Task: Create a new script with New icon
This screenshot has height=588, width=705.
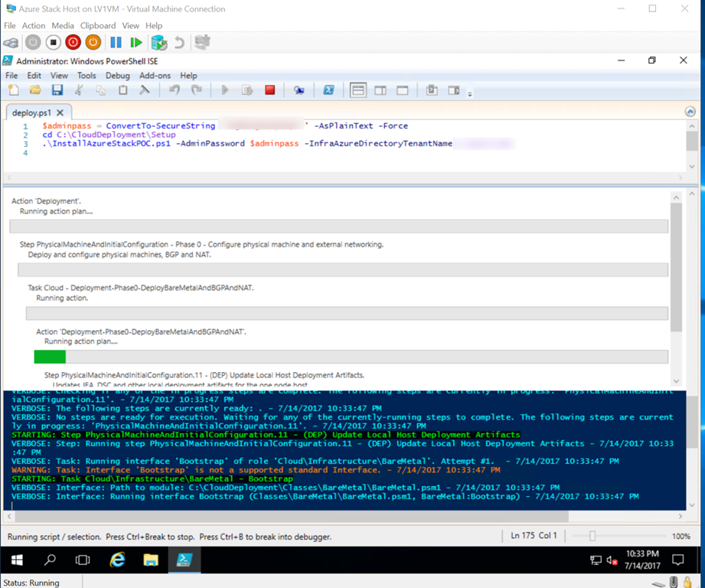Action: pyautogui.click(x=13, y=90)
